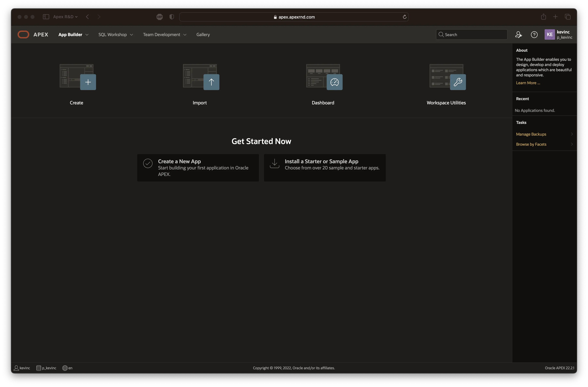588x387 pixels.
Task: Open the Dashboard icon
Action: tap(324, 77)
